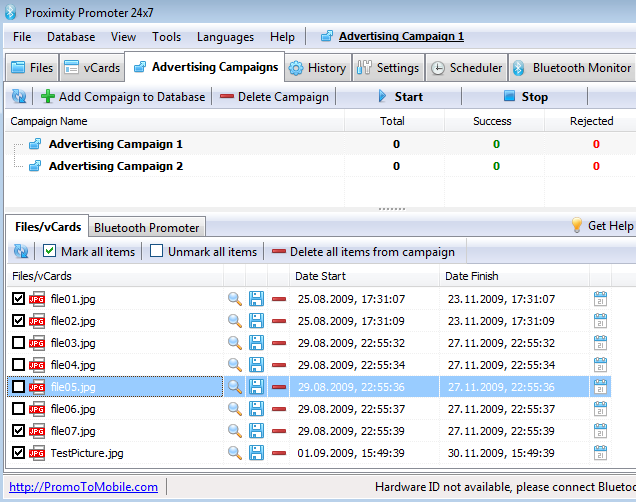The height and width of the screenshot is (502, 636).
Task: Click the magnifier preview icon for file01.jpg
Action: pyautogui.click(x=235, y=299)
